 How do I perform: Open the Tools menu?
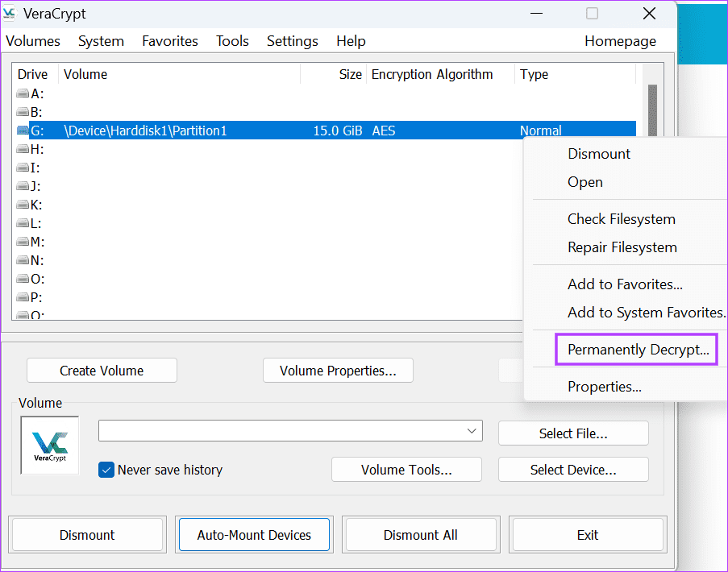coord(232,41)
